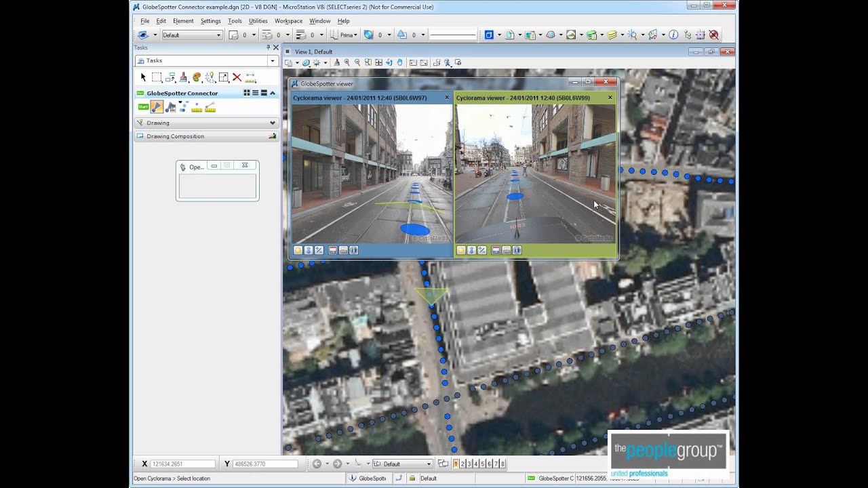Click the View Next control

tap(424, 62)
